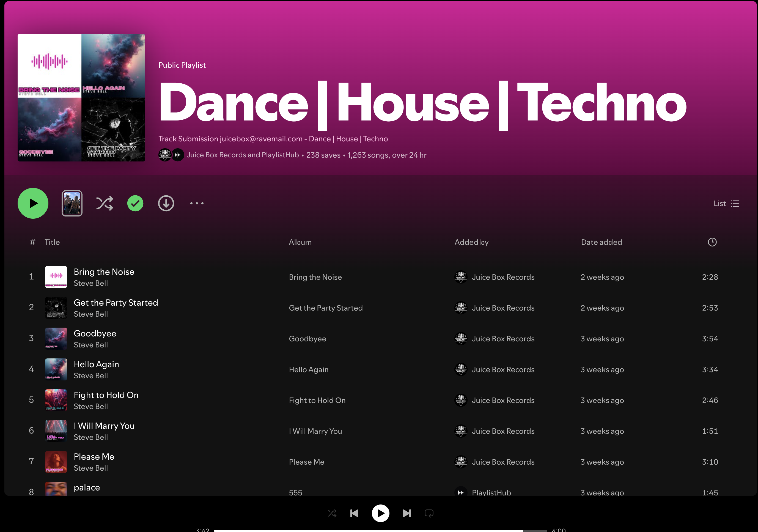The height and width of the screenshot is (532, 758).
Task: Enable repeat in bottom player bar
Action: pyautogui.click(x=429, y=513)
